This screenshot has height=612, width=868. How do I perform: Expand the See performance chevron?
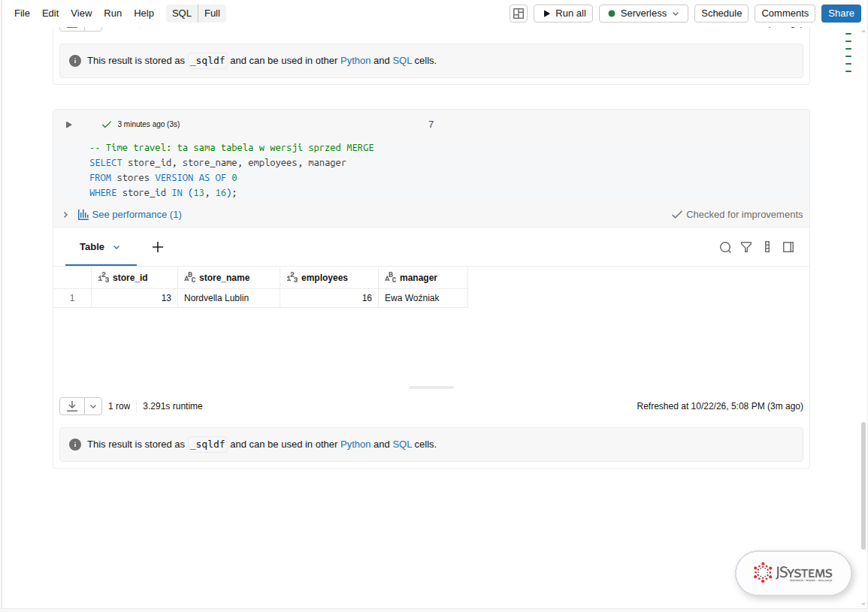(x=65, y=215)
